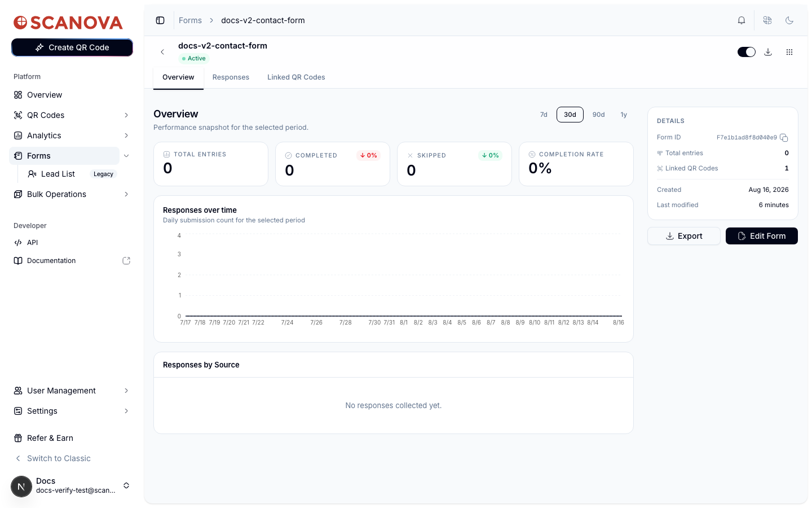This screenshot has height=508, width=812.
Task: Expand the Settings submenu
Action: point(126,411)
